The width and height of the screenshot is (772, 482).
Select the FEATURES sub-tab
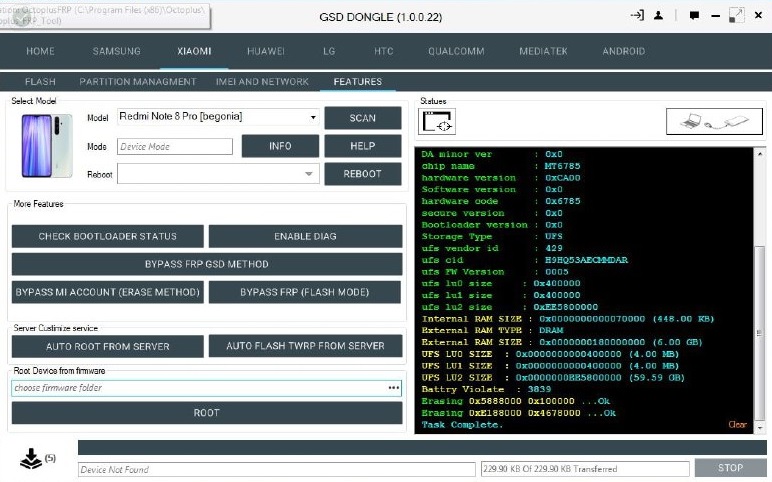pos(357,82)
